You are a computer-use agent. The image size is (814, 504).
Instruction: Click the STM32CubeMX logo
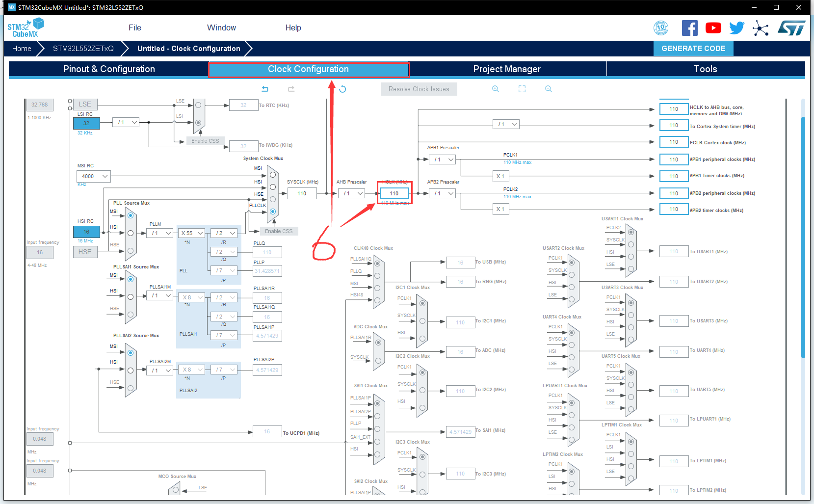click(x=26, y=28)
